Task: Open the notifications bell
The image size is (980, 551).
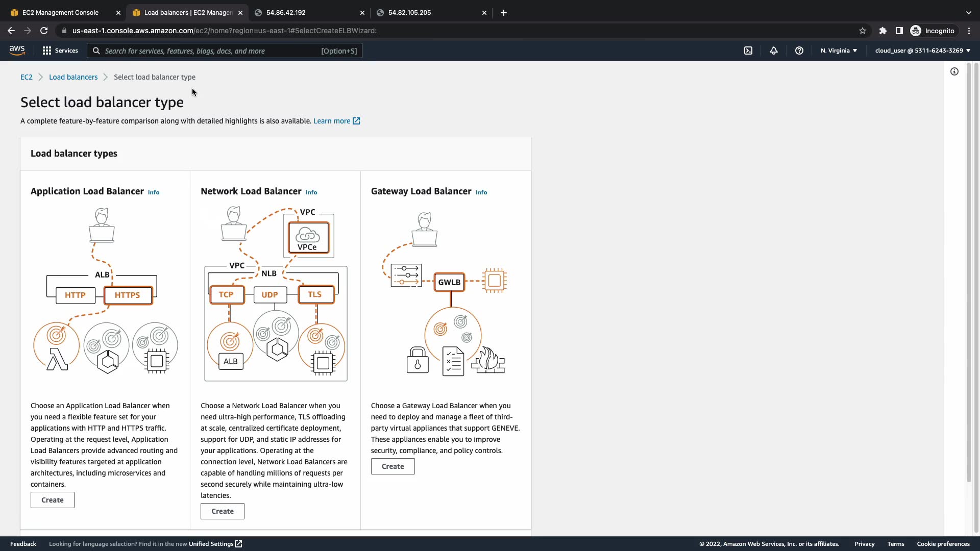Action: [774, 51]
